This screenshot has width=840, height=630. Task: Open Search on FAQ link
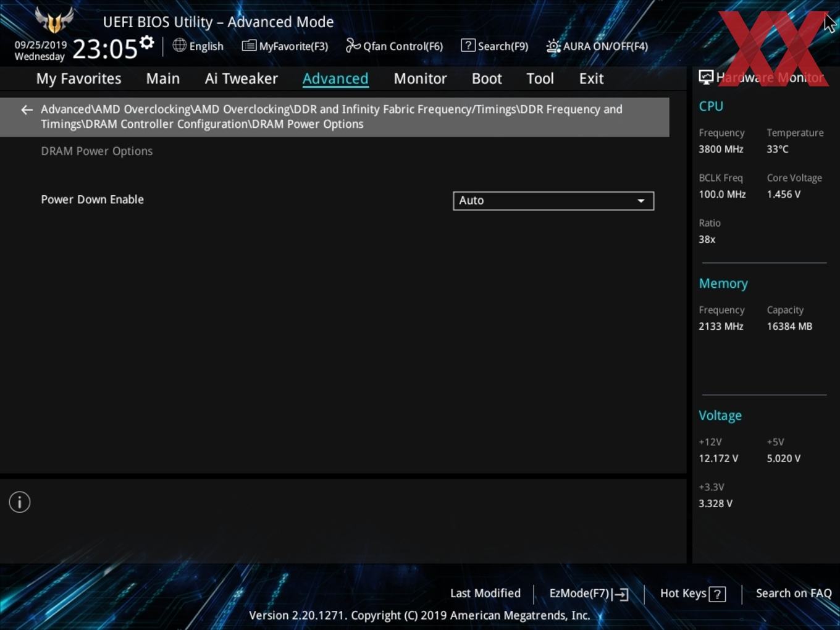tap(794, 593)
